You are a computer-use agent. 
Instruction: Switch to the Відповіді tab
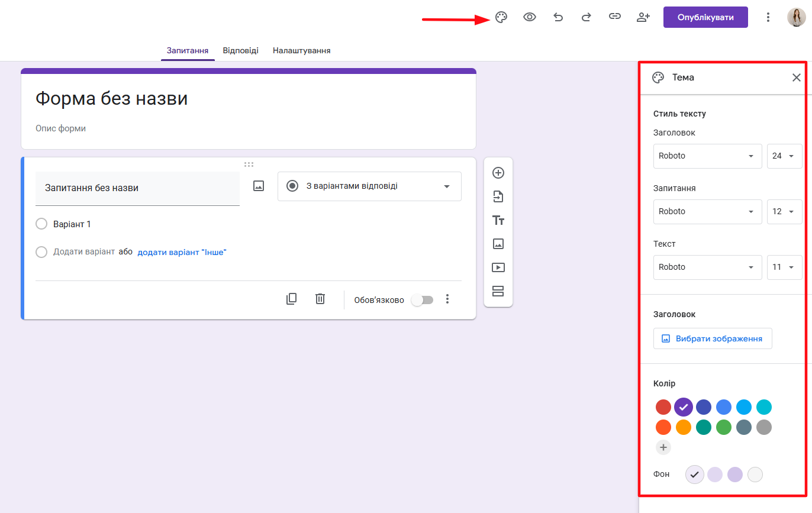tap(240, 51)
